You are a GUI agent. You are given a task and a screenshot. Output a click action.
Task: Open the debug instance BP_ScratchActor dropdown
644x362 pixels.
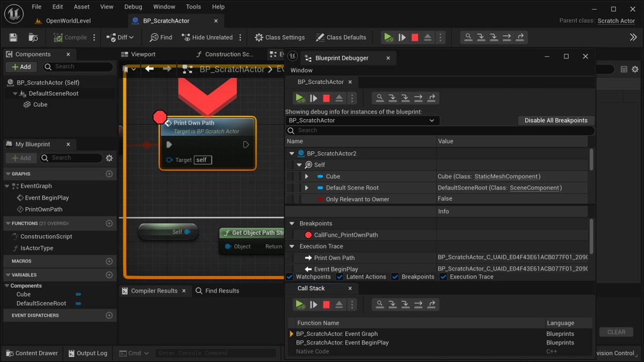point(362,121)
